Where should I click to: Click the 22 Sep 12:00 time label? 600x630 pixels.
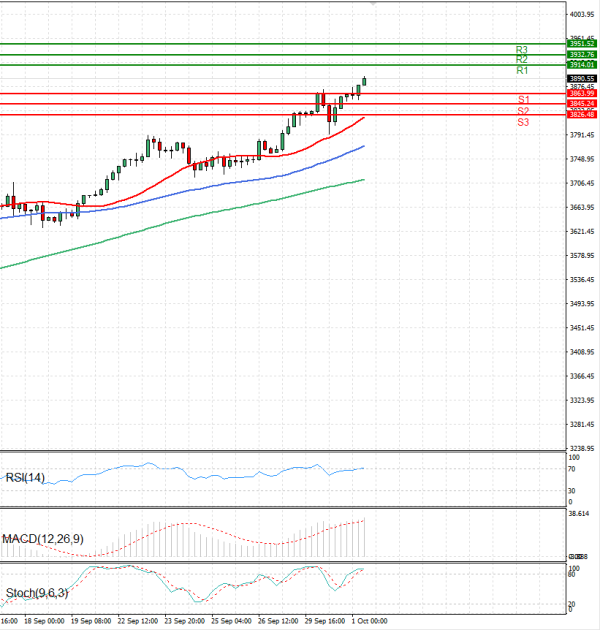pos(136,621)
